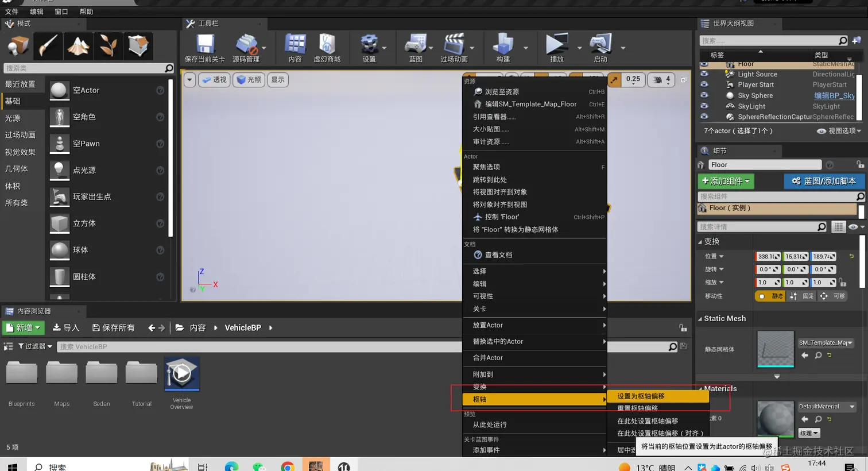
Task: Open the 视图选项 view options dropdown
Action: 839,131
